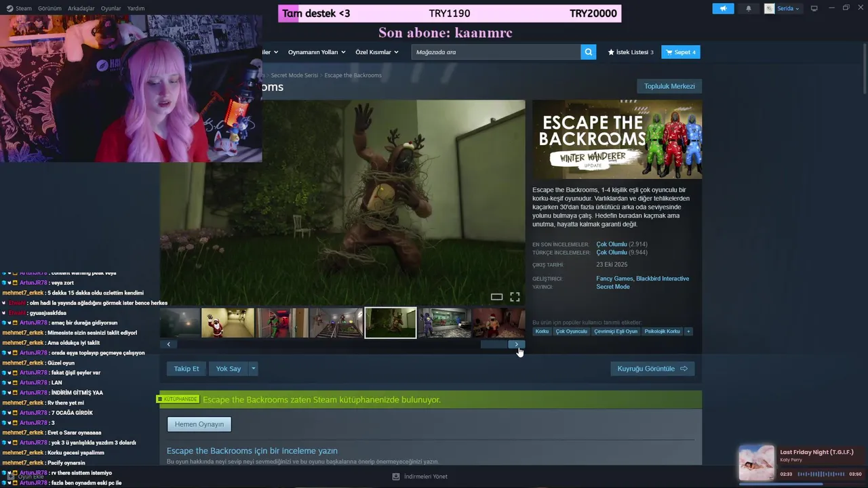This screenshot has width=868, height=488.
Task: Click the thumbnail strip scroll handle
Action: tap(494, 344)
